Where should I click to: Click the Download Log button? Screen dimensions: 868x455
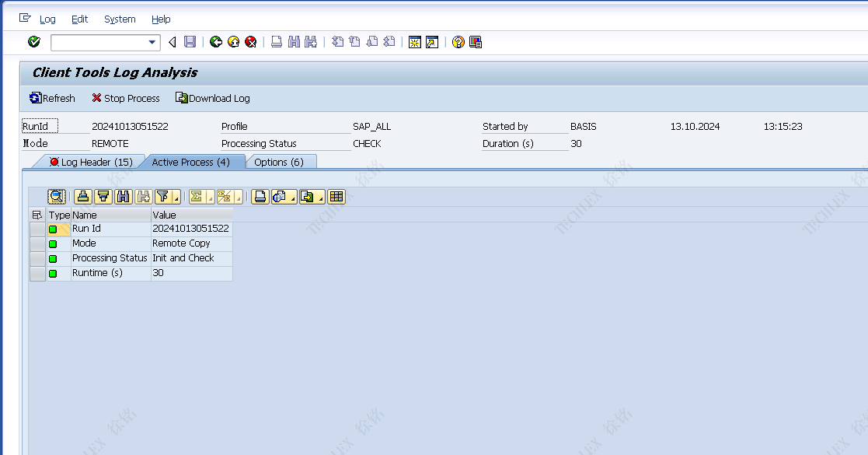(x=213, y=98)
